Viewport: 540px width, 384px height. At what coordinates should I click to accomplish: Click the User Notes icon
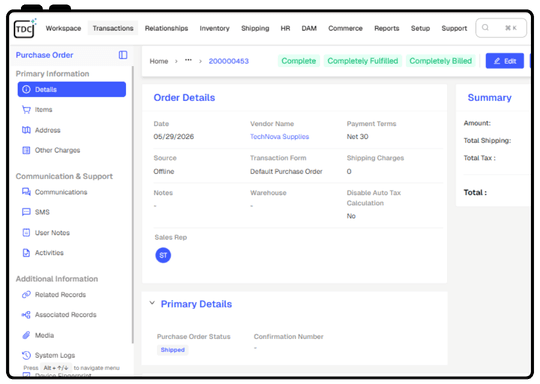point(26,233)
